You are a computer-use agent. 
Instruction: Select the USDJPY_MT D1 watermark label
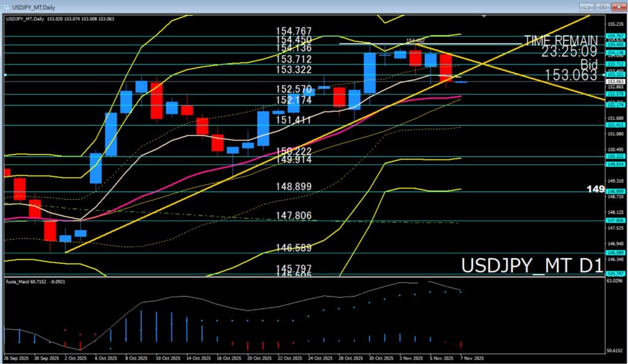coord(532,266)
